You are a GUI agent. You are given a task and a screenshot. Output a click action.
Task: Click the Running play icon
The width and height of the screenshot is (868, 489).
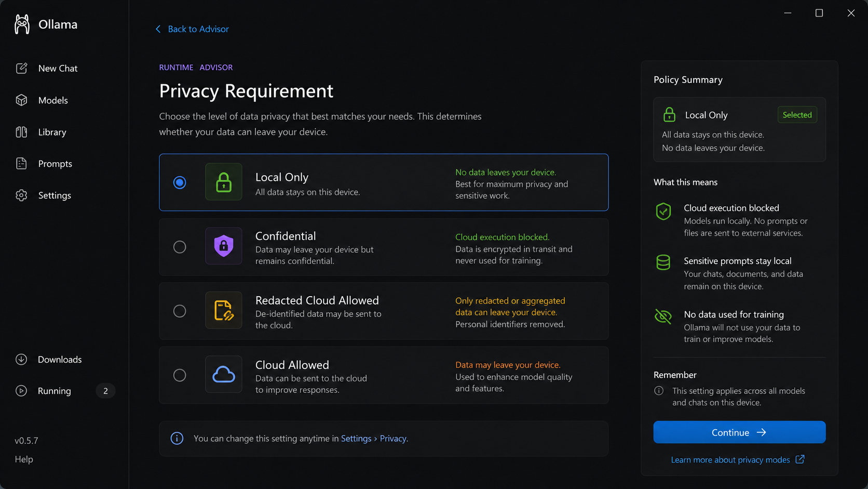(x=21, y=391)
